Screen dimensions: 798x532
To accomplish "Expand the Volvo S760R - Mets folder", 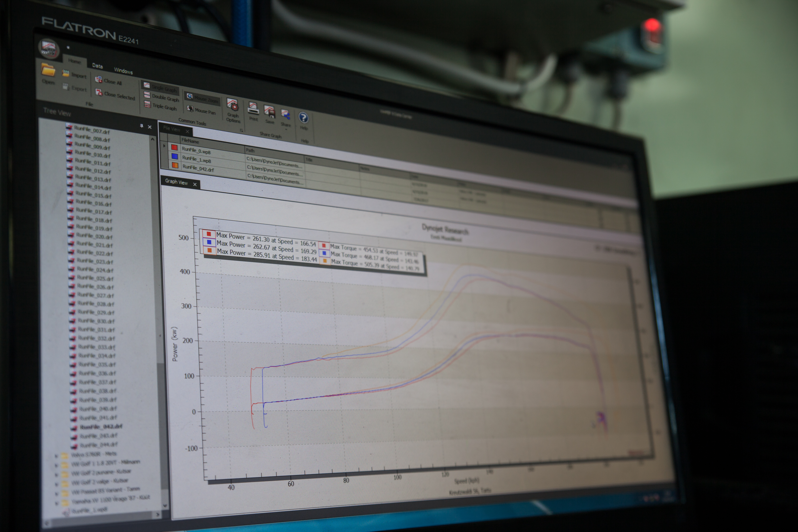I will [x=56, y=456].
